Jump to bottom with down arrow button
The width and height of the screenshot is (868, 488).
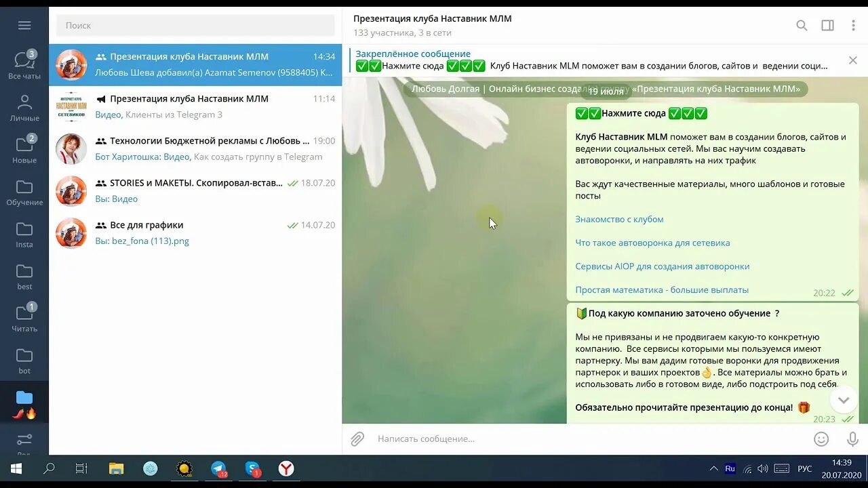(844, 399)
